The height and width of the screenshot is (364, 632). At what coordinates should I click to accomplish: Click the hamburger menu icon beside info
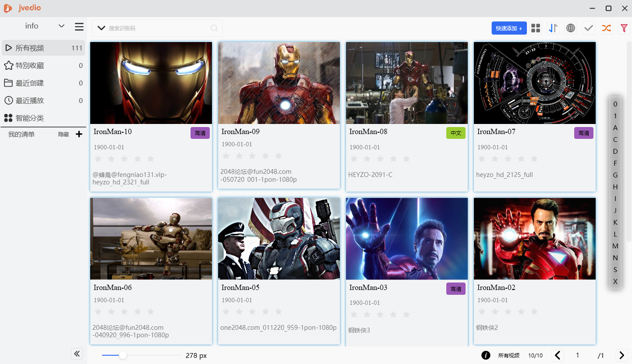point(79,27)
